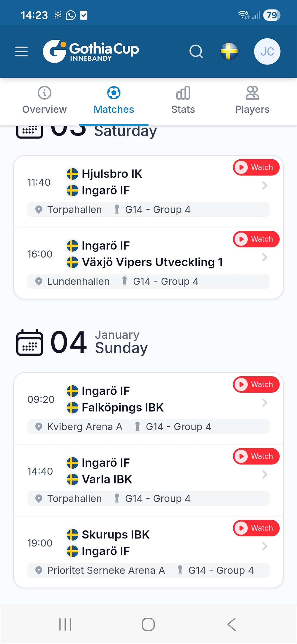Open the hamburger navigation menu

click(21, 51)
